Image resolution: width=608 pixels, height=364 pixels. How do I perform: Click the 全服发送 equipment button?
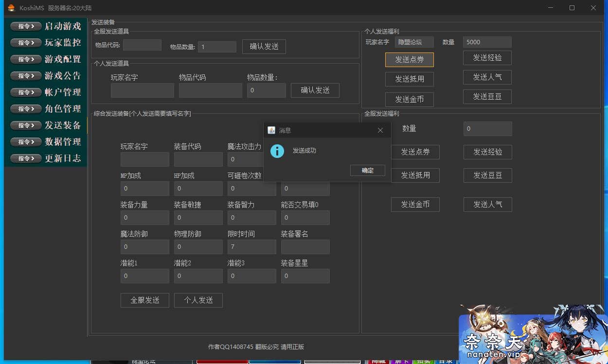coord(145,300)
